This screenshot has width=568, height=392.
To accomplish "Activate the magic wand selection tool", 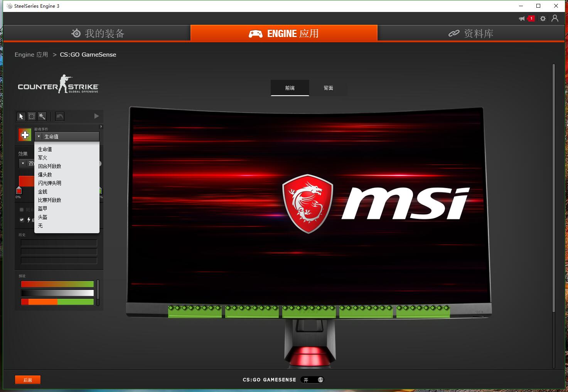I will point(42,116).
